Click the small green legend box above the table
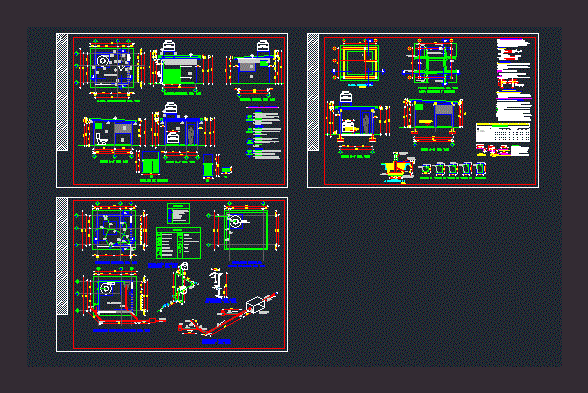The width and height of the screenshot is (588, 393). 178,213
